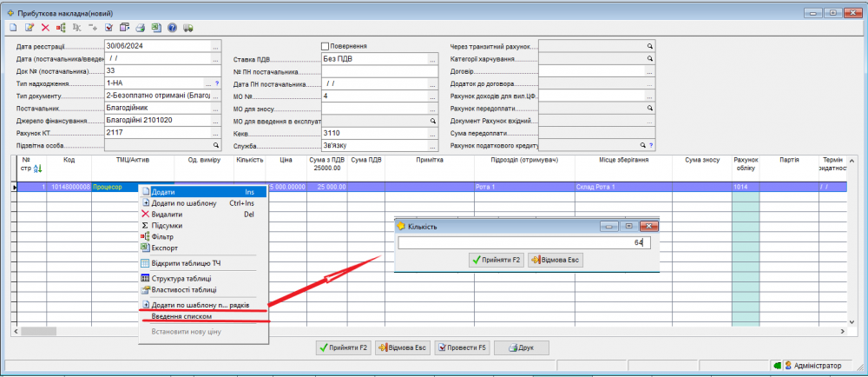Open the Дата реєстрації picker button
Viewport: 868px width, 377px height.
tap(216, 46)
